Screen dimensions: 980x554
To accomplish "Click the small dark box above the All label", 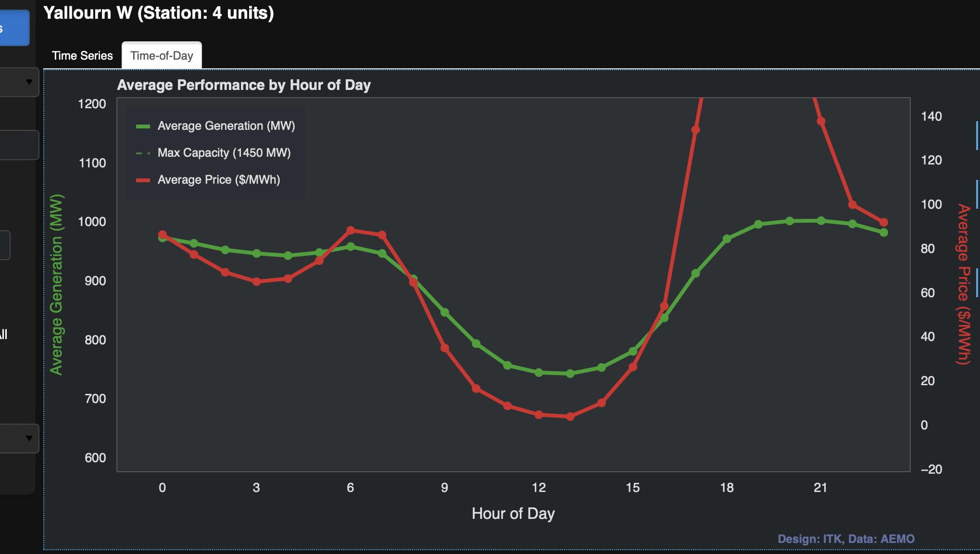I will coord(4,245).
